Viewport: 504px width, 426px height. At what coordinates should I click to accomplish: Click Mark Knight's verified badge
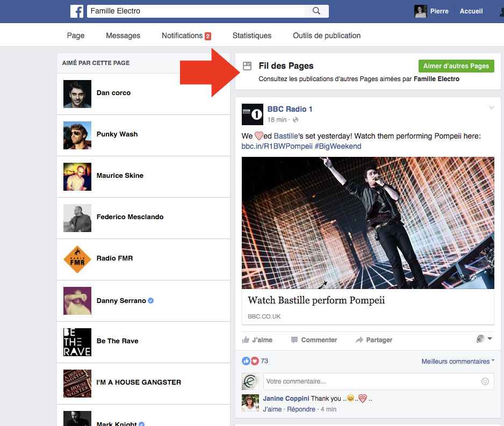tap(141, 424)
